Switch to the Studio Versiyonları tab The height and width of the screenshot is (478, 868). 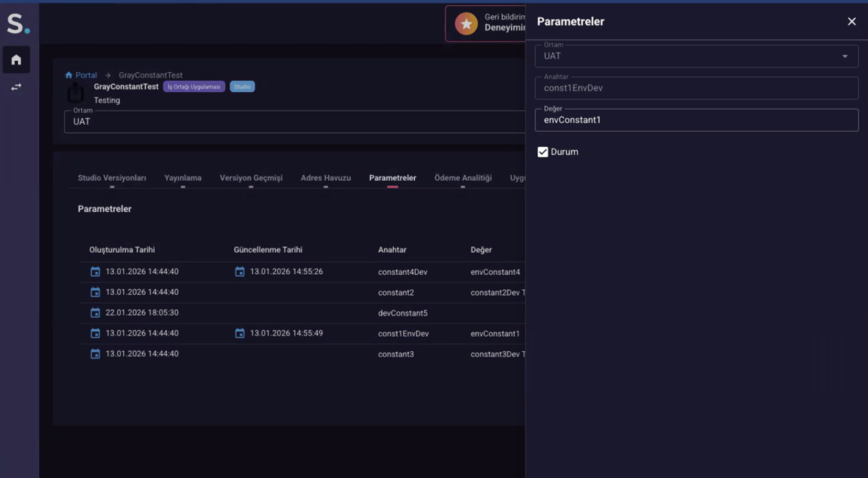(x=112, y=178)
